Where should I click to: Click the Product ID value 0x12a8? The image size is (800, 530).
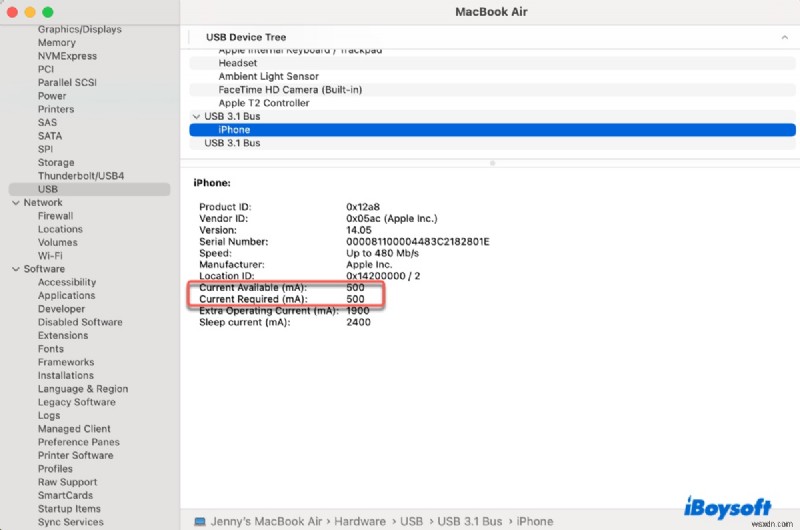pos(363,207)
